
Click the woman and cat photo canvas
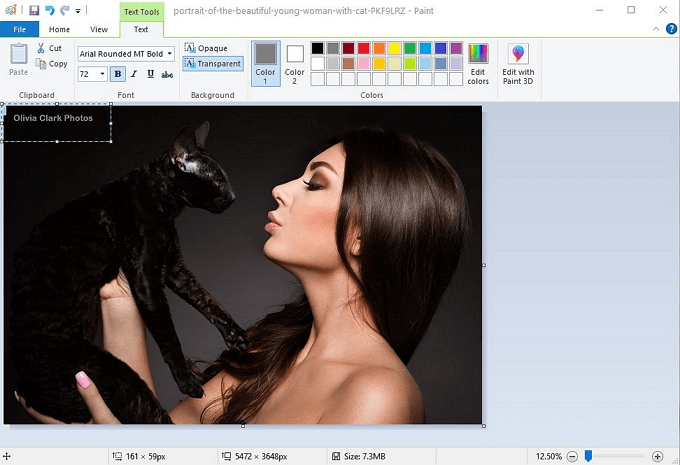point(243,265)
